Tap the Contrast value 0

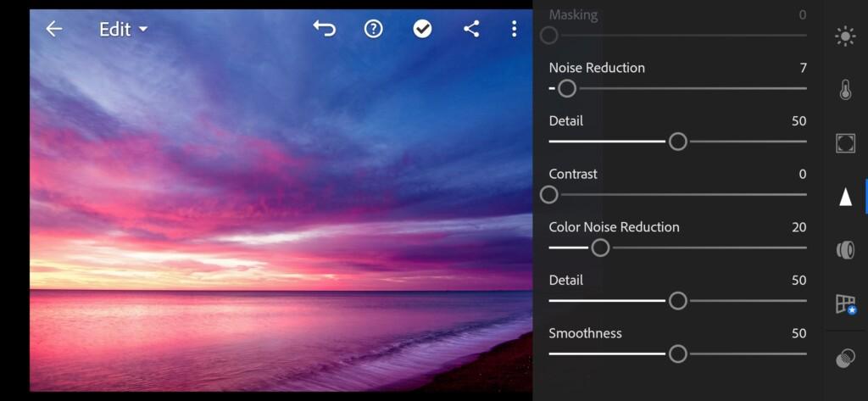point(803,174)
